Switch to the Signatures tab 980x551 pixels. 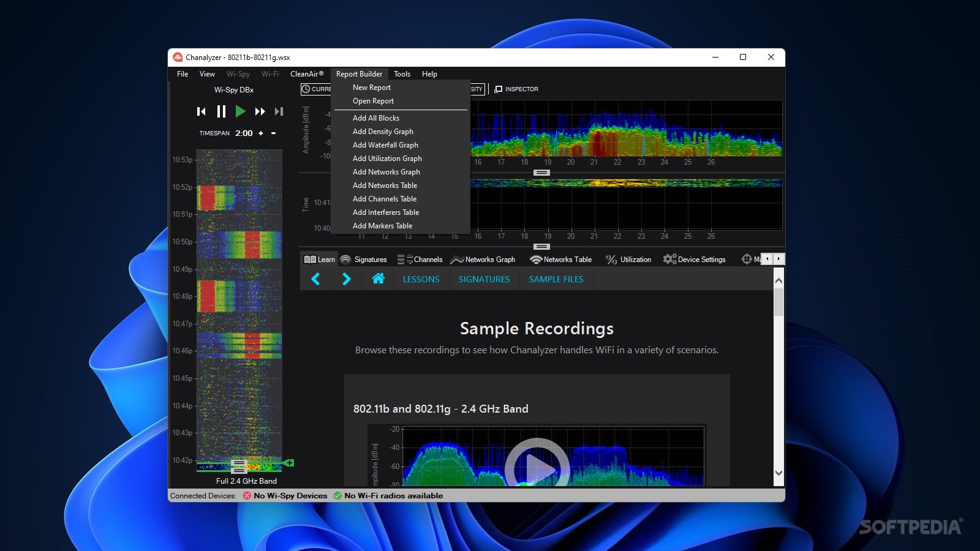(x=363, y=260)
